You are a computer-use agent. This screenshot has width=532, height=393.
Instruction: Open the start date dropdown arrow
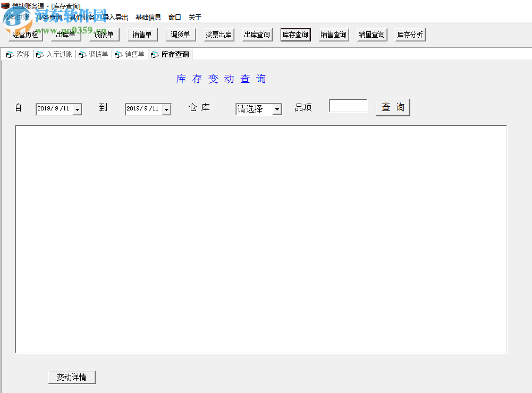[78, 109]
